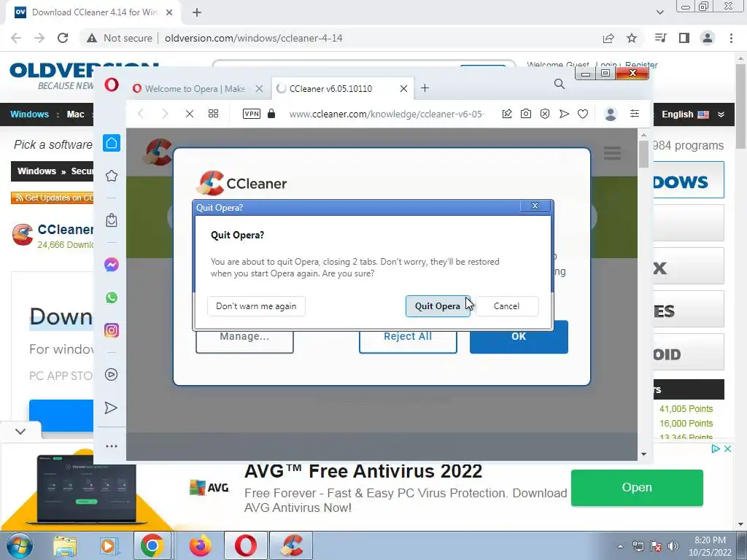Screen dimensions: 747x560
Task: Open Opera sidebar My Flow arrow
Action: (111, 408)
